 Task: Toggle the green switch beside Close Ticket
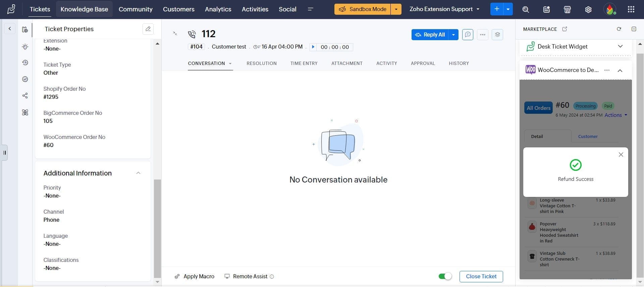point(445,276)
